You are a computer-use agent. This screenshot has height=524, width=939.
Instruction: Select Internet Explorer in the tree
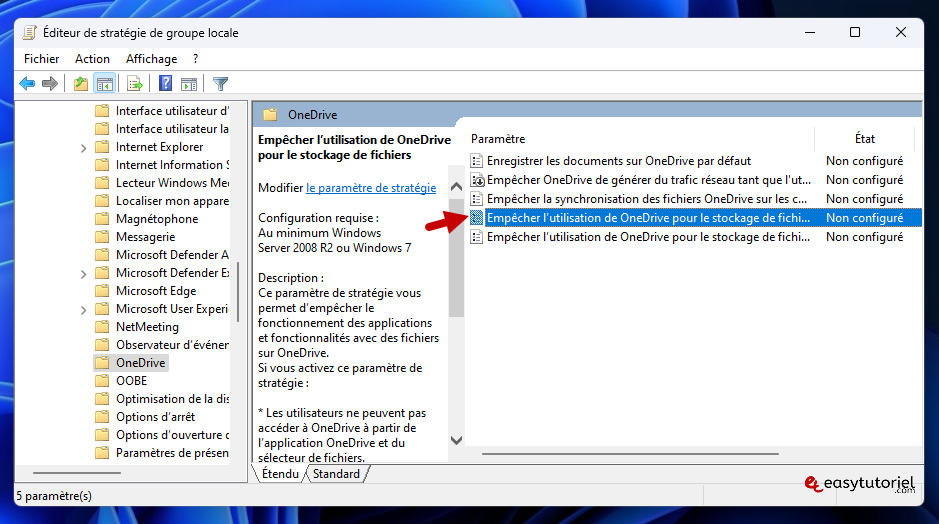(159, 147)
